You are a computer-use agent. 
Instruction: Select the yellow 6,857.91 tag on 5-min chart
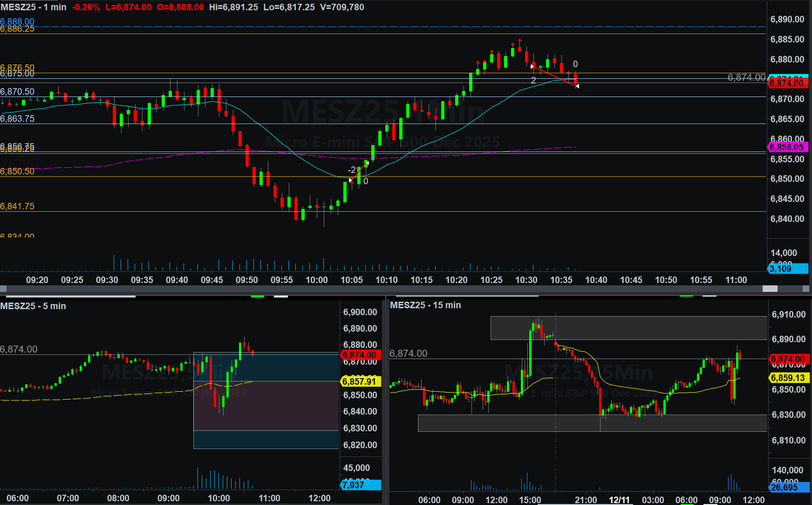click(x=360, y=381)
